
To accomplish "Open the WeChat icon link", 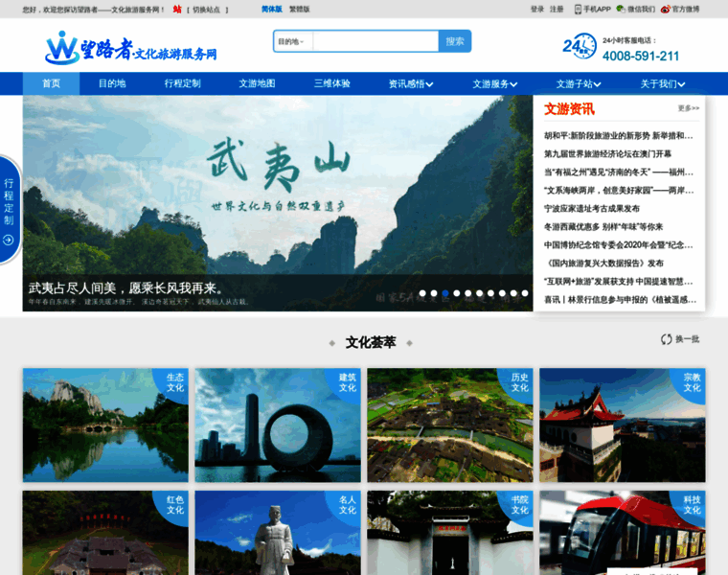I will pos(621,9).
